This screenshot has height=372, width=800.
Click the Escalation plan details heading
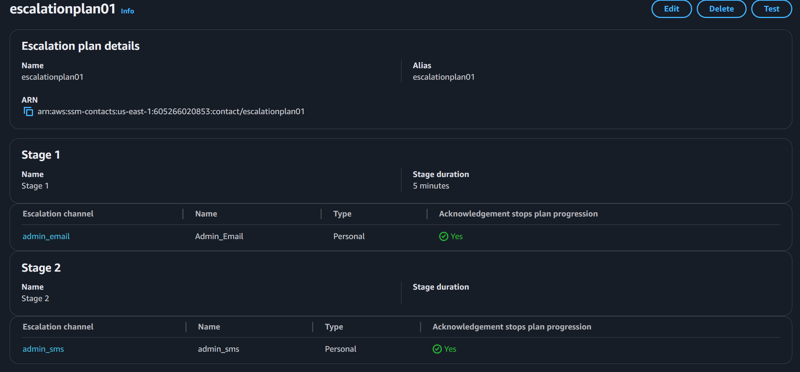pos(81,46)
